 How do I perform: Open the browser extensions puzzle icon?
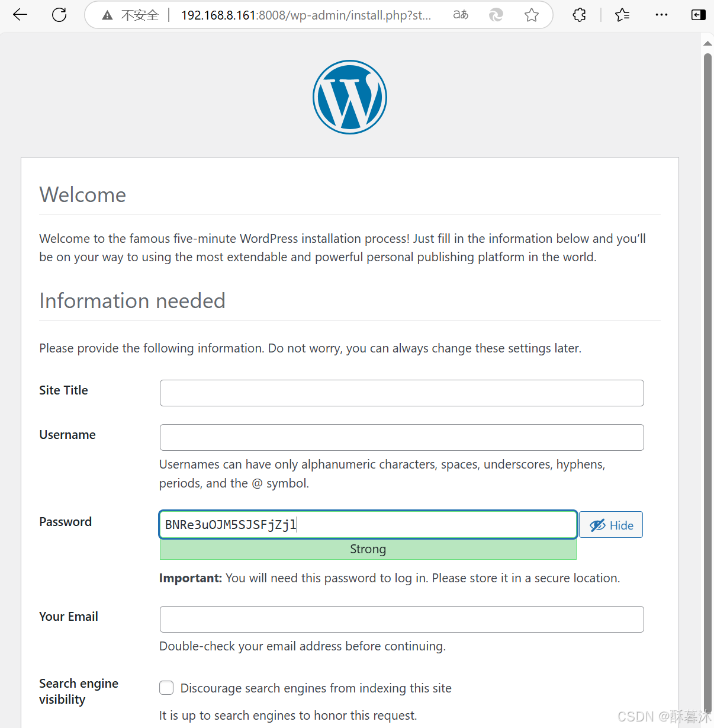pos(580,15)
